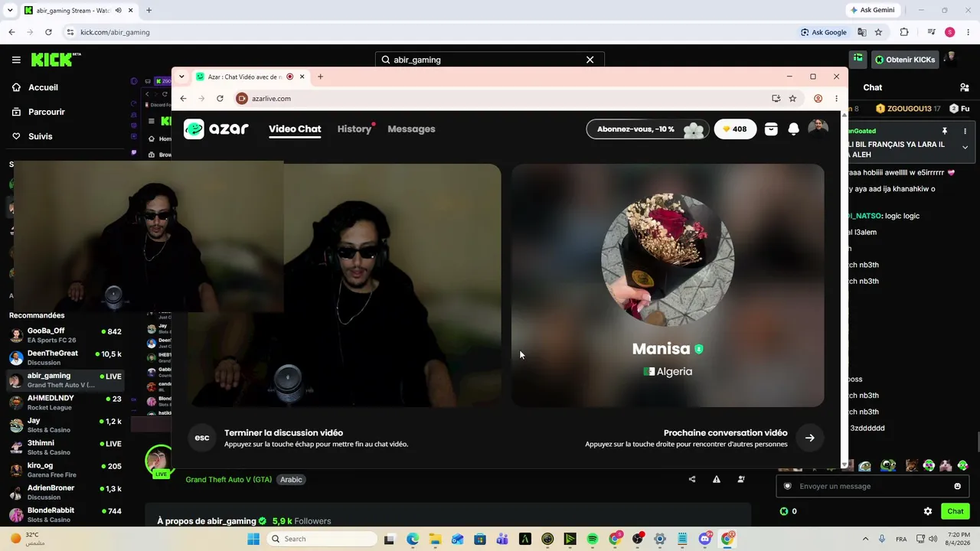Open a new tab in Azar window
The width and height of the screenshot is (980, 551).
point(320,77)
